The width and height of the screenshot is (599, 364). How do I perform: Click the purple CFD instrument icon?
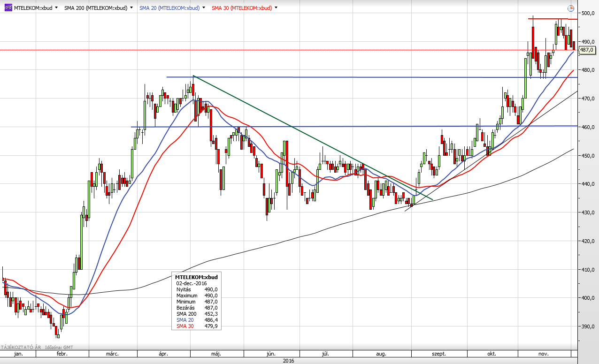coord(8,8)
